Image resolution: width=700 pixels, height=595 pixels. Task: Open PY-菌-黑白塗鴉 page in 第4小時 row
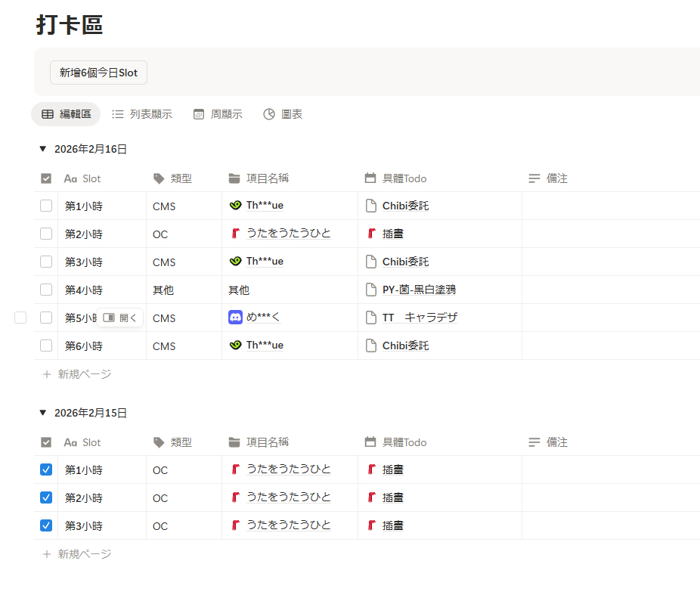tap(419, 290)
